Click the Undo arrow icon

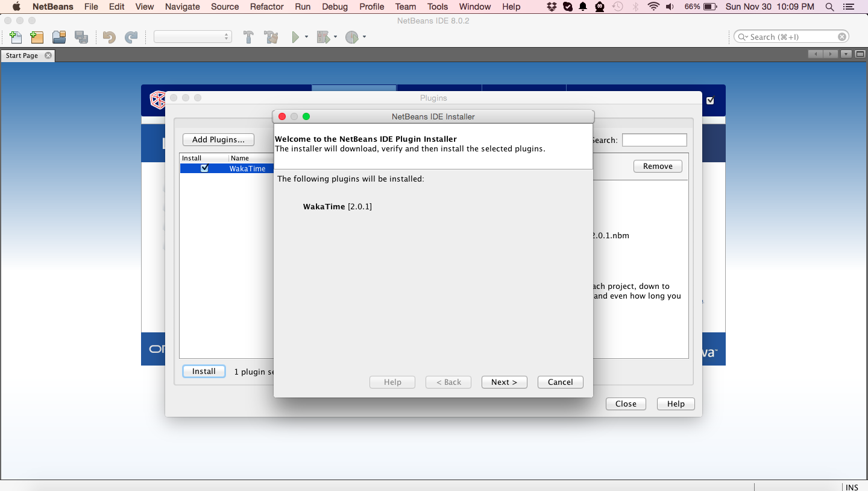coord(109,37)
